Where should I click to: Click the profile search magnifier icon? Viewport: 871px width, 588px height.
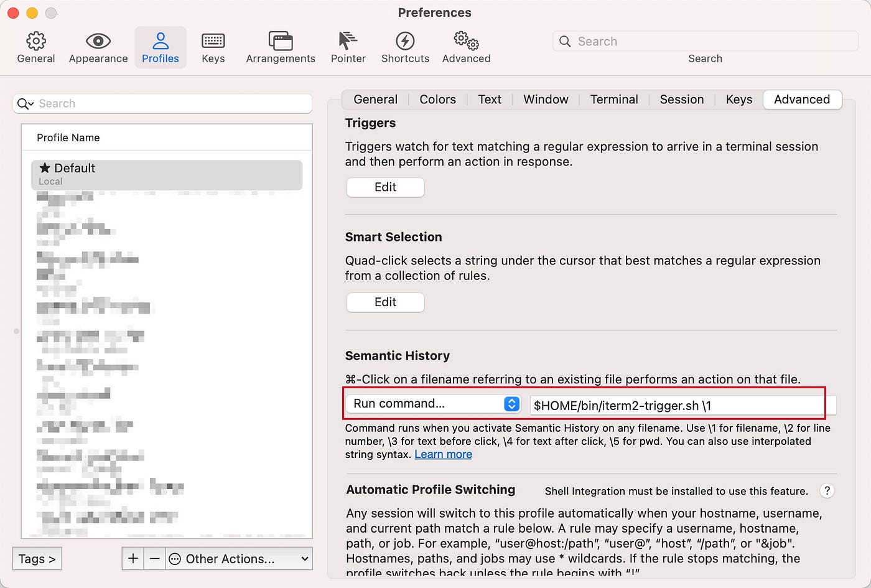25,104
